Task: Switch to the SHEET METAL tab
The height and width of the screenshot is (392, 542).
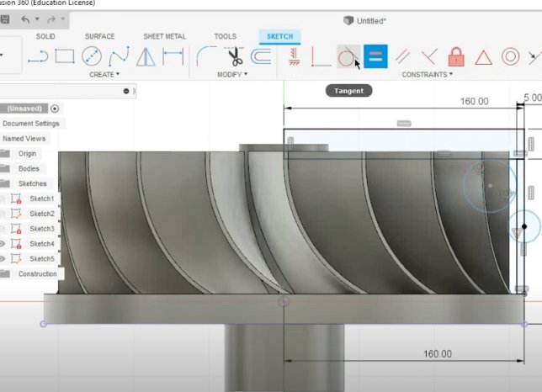Action: pyautogui.click(x=165, y=37)
